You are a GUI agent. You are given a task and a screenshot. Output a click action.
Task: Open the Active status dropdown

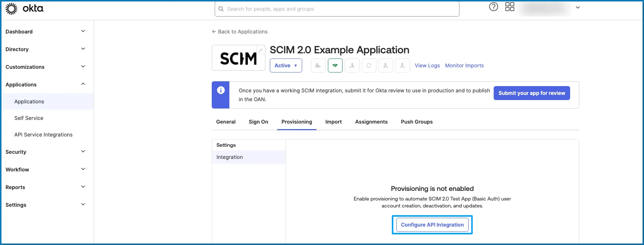point(286,65)
